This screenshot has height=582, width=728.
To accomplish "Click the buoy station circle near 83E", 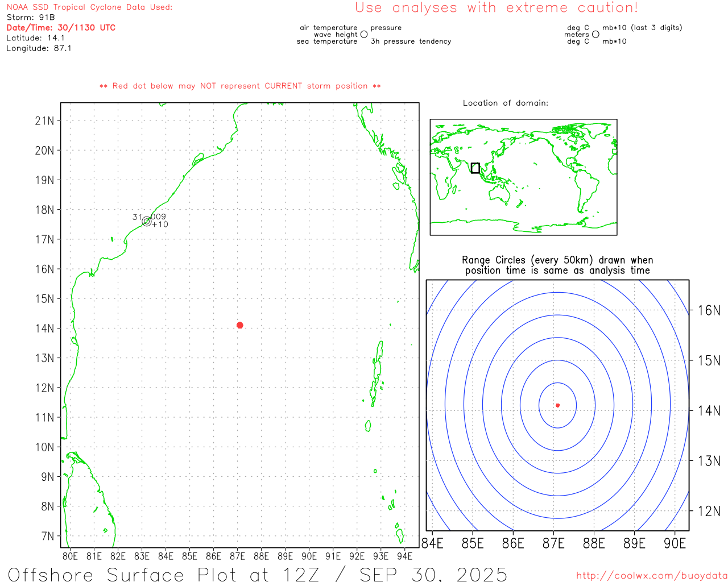I will 147,221.
